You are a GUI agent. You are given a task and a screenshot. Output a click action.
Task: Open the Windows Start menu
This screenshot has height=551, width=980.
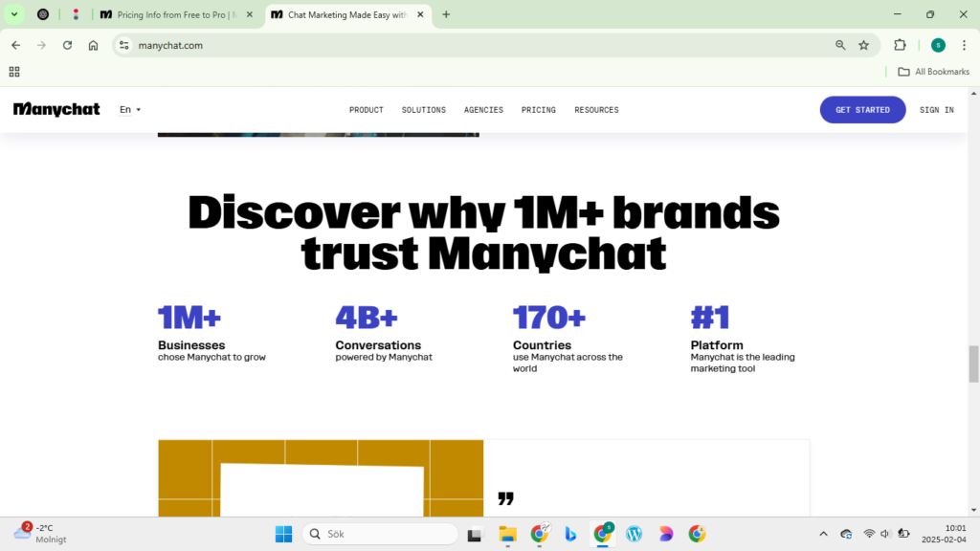pyautogui.click(x=283, y=534)
